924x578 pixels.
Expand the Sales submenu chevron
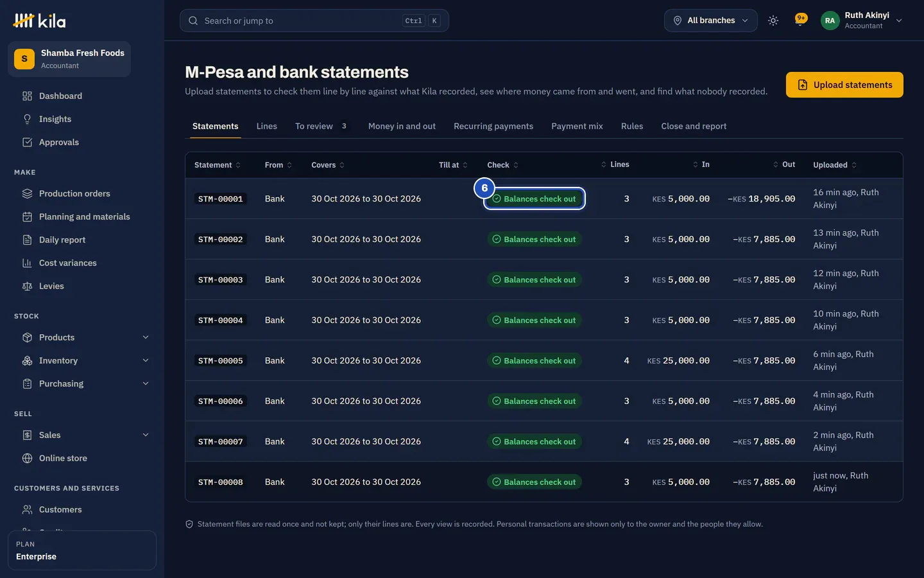tap(146, 435)
